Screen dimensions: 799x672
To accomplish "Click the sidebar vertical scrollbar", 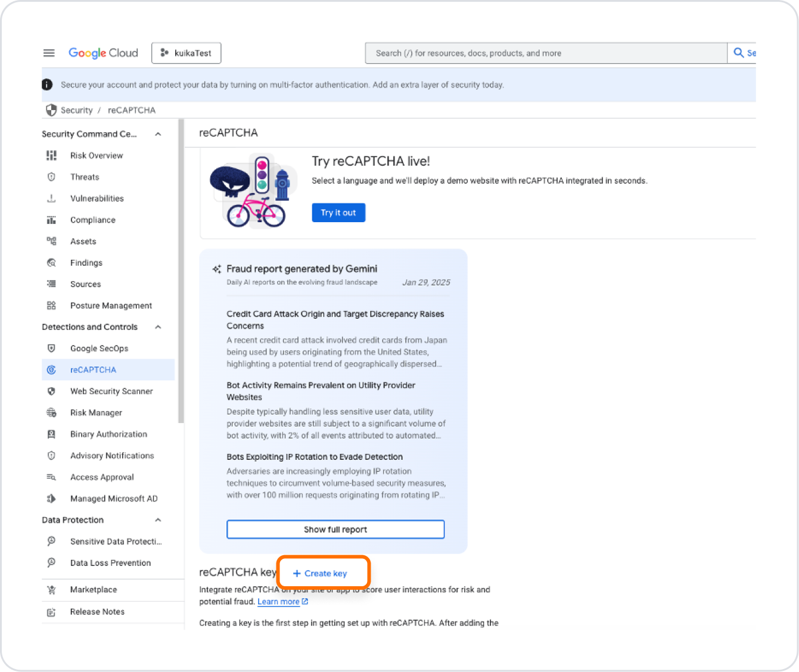I will pyautogui.click(x=181, y=271).
